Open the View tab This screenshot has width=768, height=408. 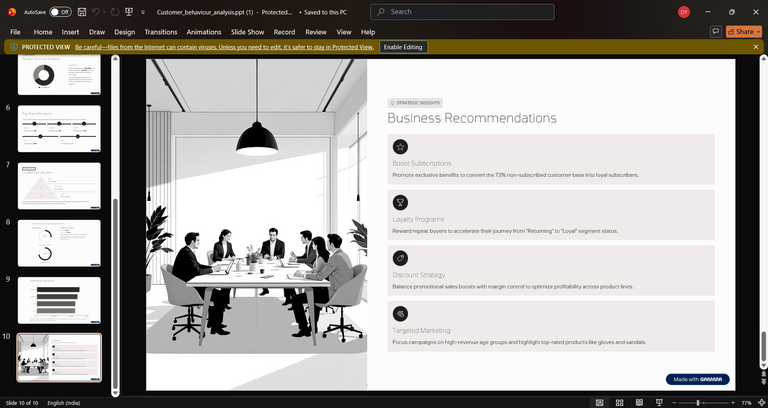click(343, 32)
